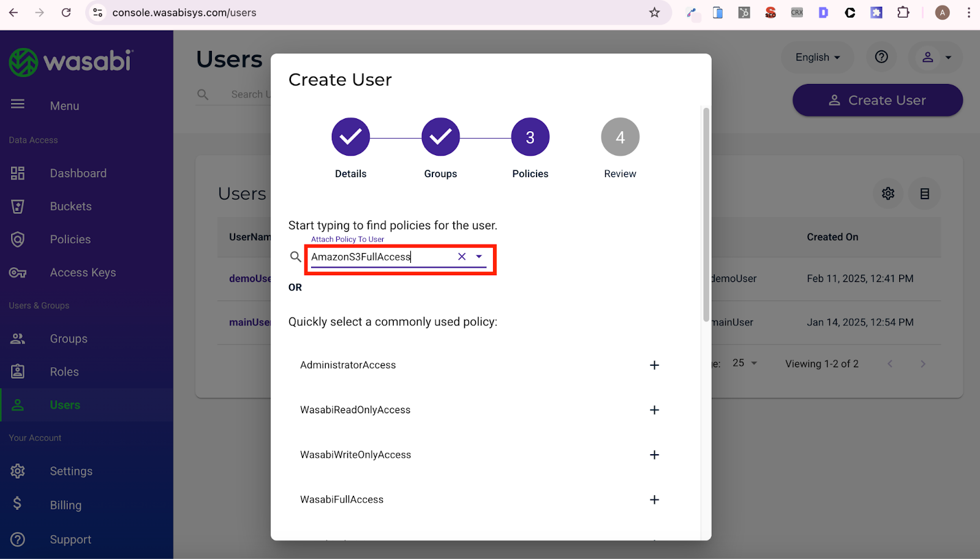Click the table density view icon
Image resolution: width=980 pixels, height=559 pixels.
pos(925,194)
